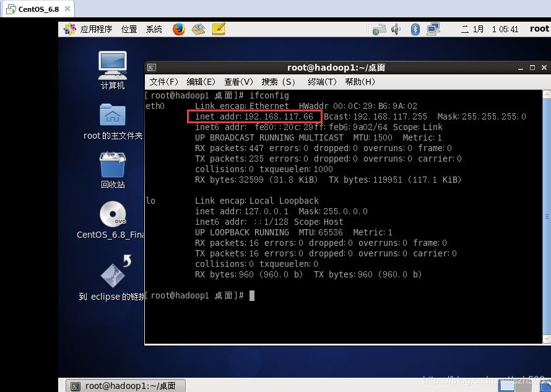Click the Bluetooth icon in the system tray
This screenshot has height=392, width=551.
(x=415, y=28)
